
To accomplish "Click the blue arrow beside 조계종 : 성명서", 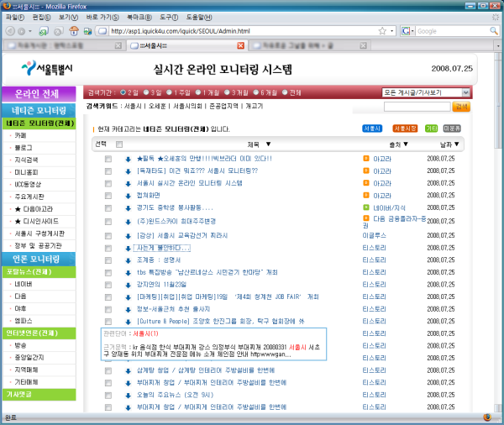I will click(x=129, y=260).
